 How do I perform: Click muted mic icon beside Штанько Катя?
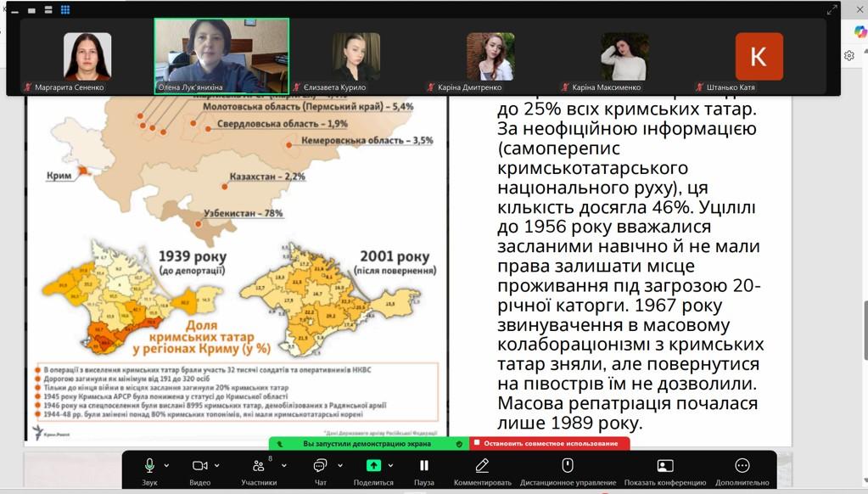click(x=700, y=87)
